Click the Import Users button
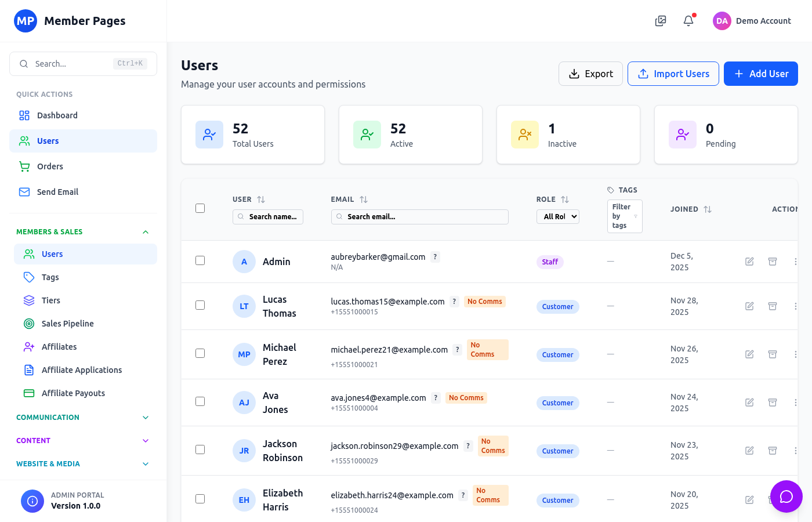This screenshot has width=812, height=522. point(673,74)
